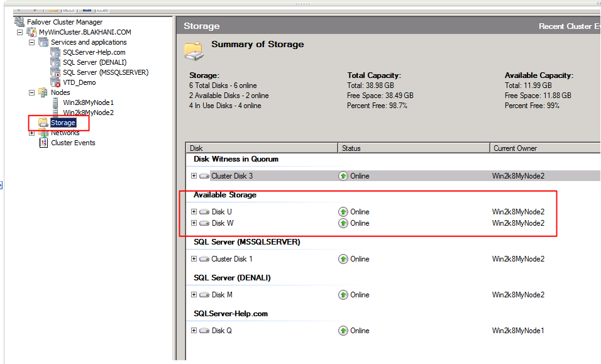
Task: Select SQLServer-Help.com in the tree
Action: coord(94,52)
